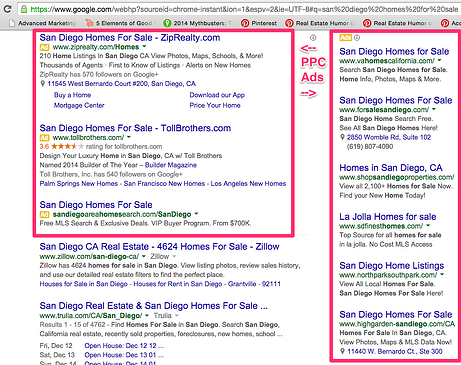This screenshot has height=365, width=461.
Task: Open the Builder Magazine link
Action: pyautogui.click(x=171, y=165)
